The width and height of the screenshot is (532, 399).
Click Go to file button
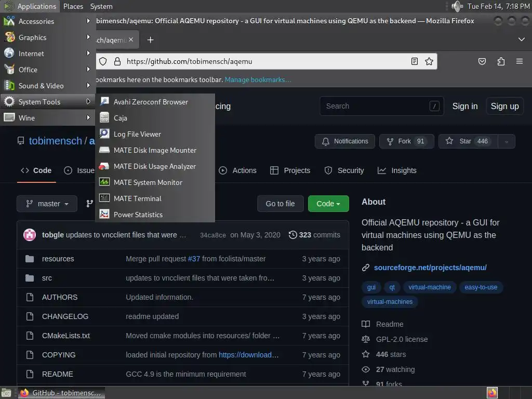pyautogui.click(x=280, y=204)
